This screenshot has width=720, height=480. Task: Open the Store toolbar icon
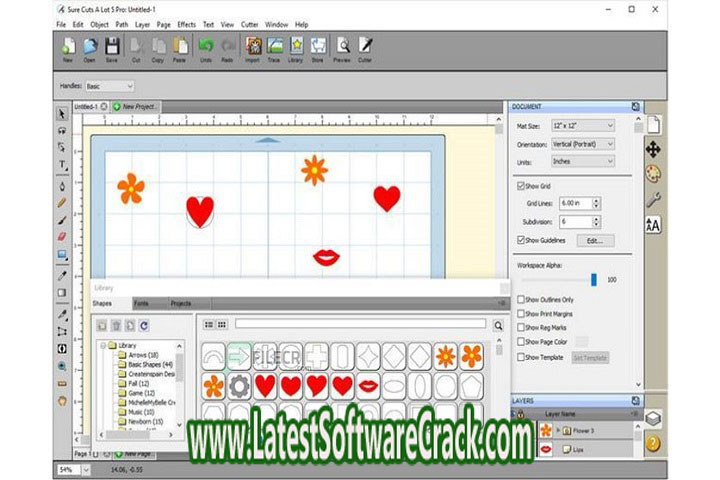[318, 50]
